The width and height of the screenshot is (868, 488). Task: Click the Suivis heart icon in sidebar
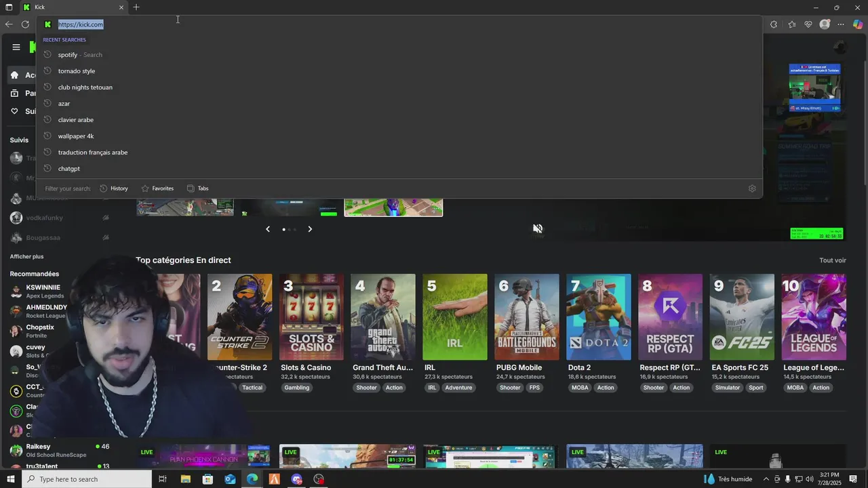(14, 111)
